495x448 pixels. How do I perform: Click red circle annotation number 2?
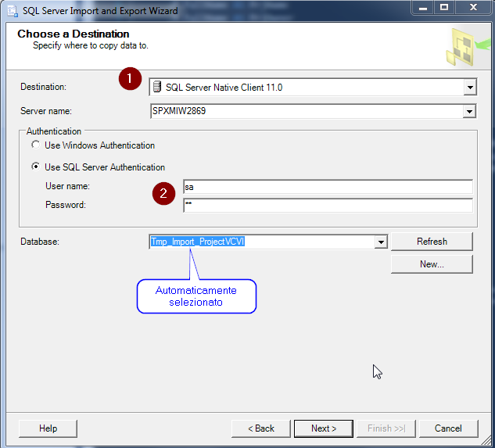(163, 195)
